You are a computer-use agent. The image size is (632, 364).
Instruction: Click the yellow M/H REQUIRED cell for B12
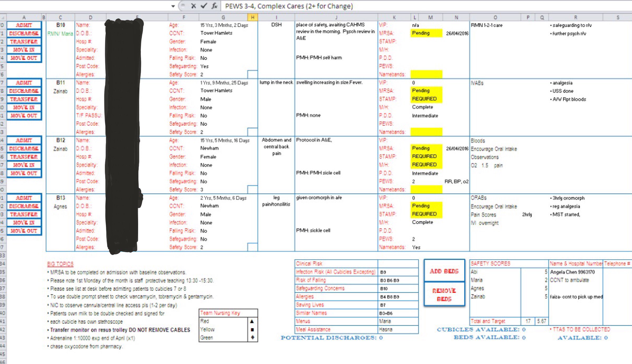click(426, 165)
